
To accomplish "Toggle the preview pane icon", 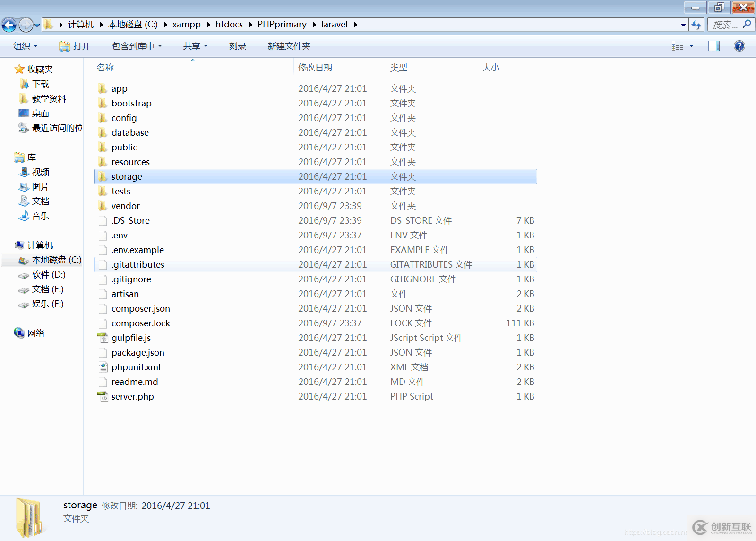I will 714,46.
